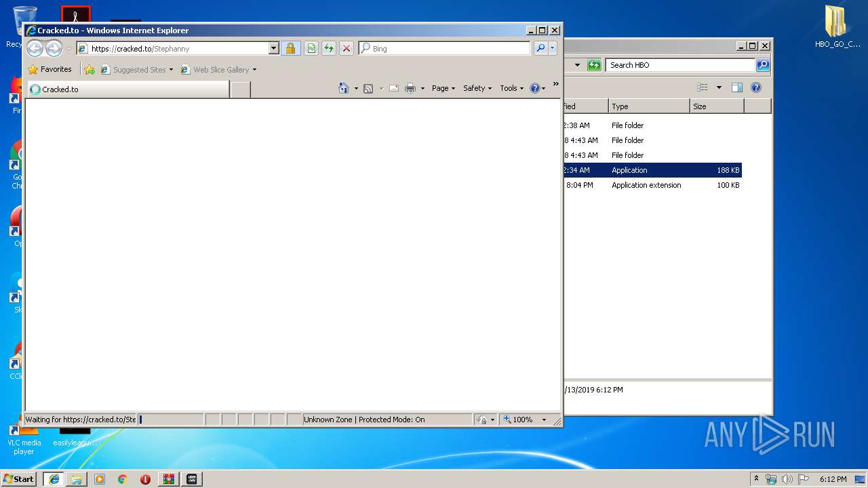
Task: Click Google Chrome taskbar icon
Action: coord(123,479)
